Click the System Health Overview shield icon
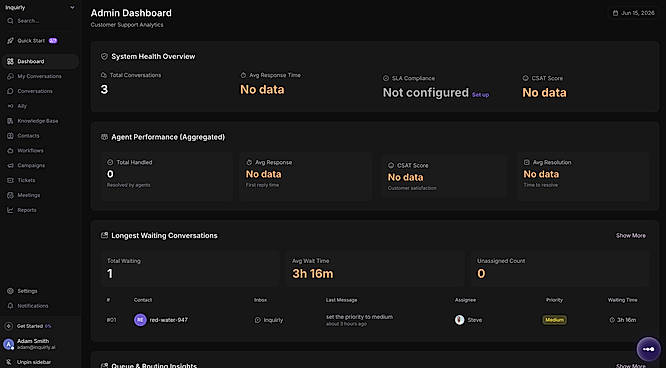This screenshot has height=368, width=666. point(104,57)
